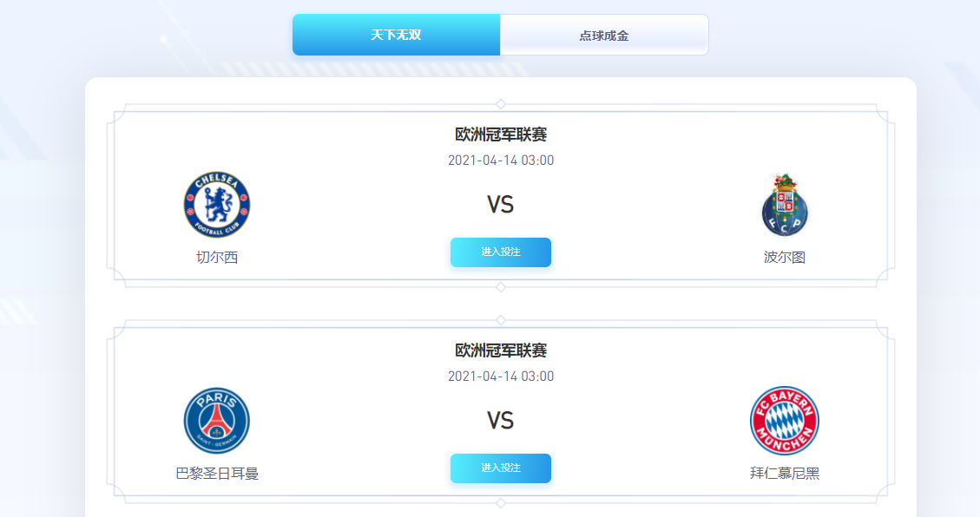The image size is (980, 517).
Task: Click the 2021-04-14 03:00 date of the first match
Action: [x=500, y=160]
